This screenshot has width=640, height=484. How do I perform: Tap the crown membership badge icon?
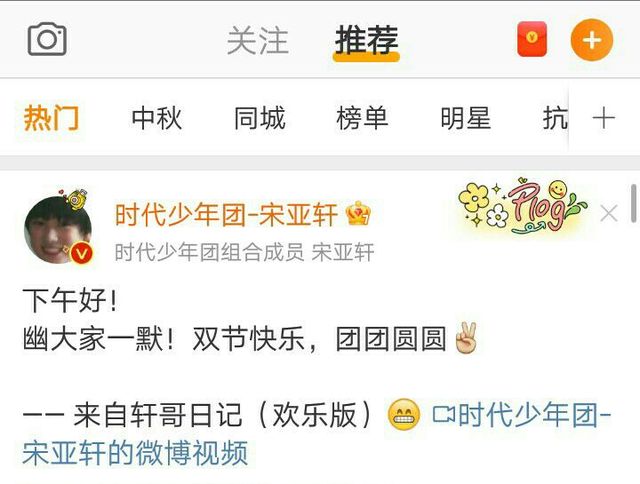(x=358, y=214)
